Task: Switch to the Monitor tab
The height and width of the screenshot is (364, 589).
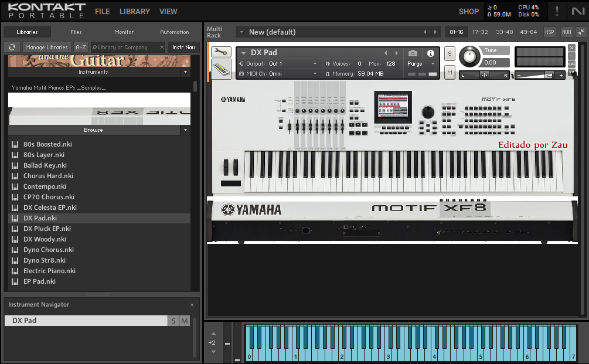Action: pyautogui.click(x=124, y=32)
